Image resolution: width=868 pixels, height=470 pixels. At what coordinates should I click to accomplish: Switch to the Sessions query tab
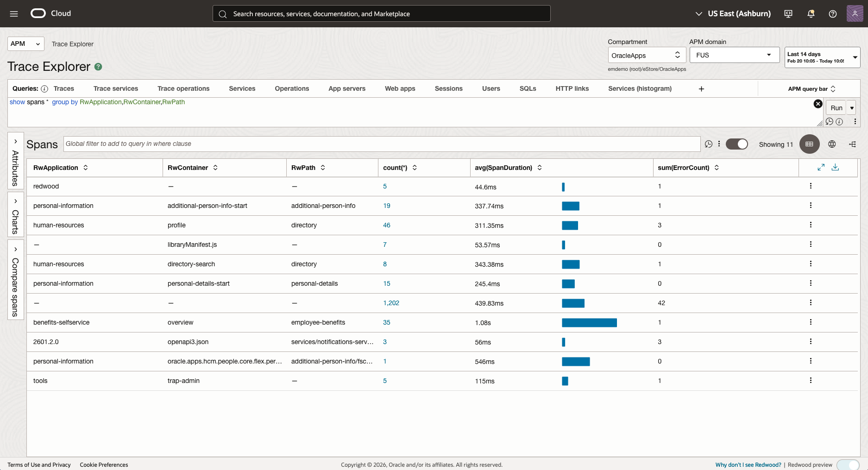[x=448, y=88]
